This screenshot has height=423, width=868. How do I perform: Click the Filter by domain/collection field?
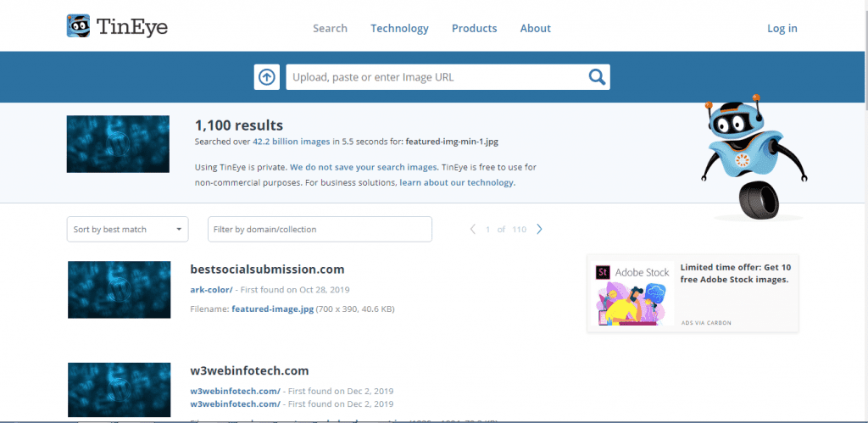pyautogui.click(x=320, y=229)
